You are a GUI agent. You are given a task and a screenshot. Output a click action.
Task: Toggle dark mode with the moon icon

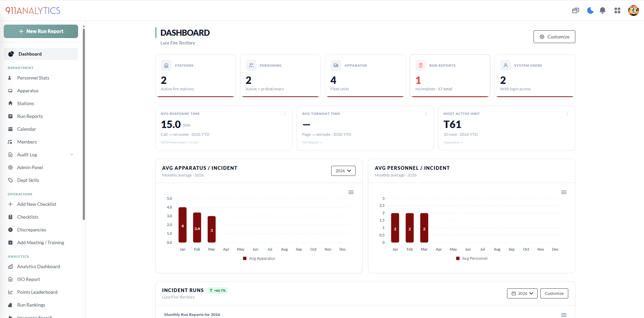click(590, 10)
